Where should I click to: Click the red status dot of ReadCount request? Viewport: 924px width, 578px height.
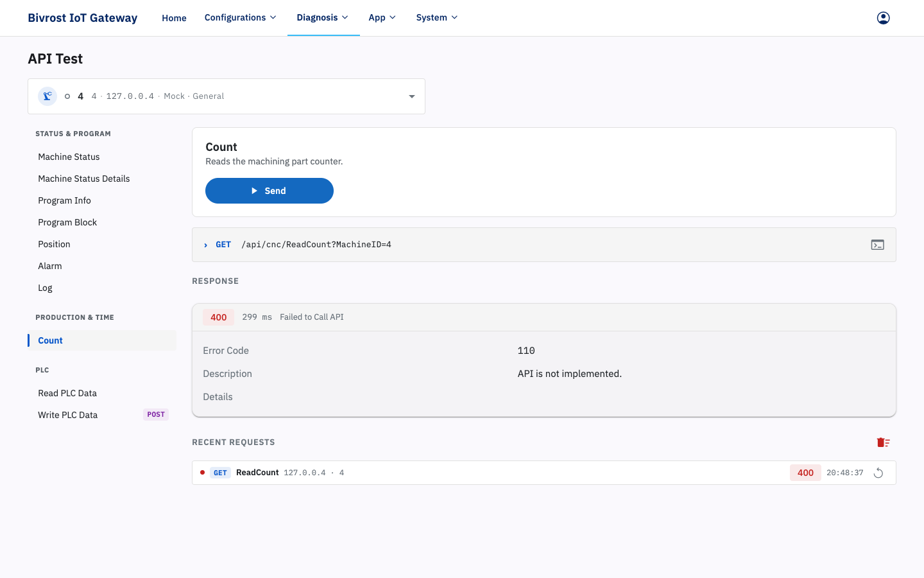click(x=202, y=473)
